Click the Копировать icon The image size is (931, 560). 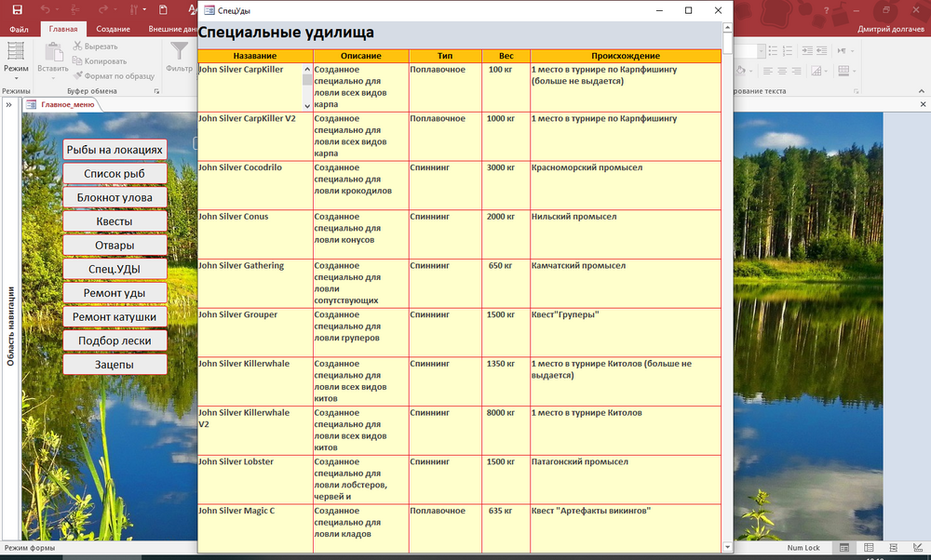(77, 61)
